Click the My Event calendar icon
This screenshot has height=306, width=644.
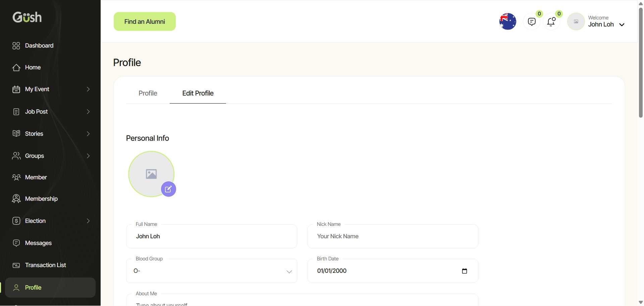(x=16, y=89)
